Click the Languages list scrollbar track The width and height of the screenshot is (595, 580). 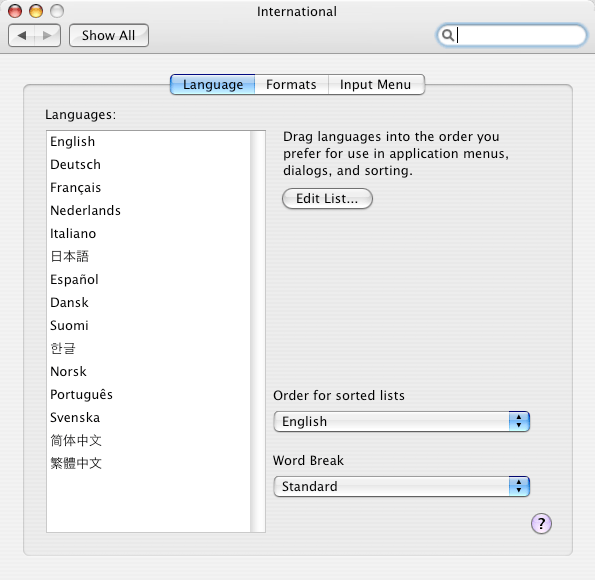coord(258,331)
